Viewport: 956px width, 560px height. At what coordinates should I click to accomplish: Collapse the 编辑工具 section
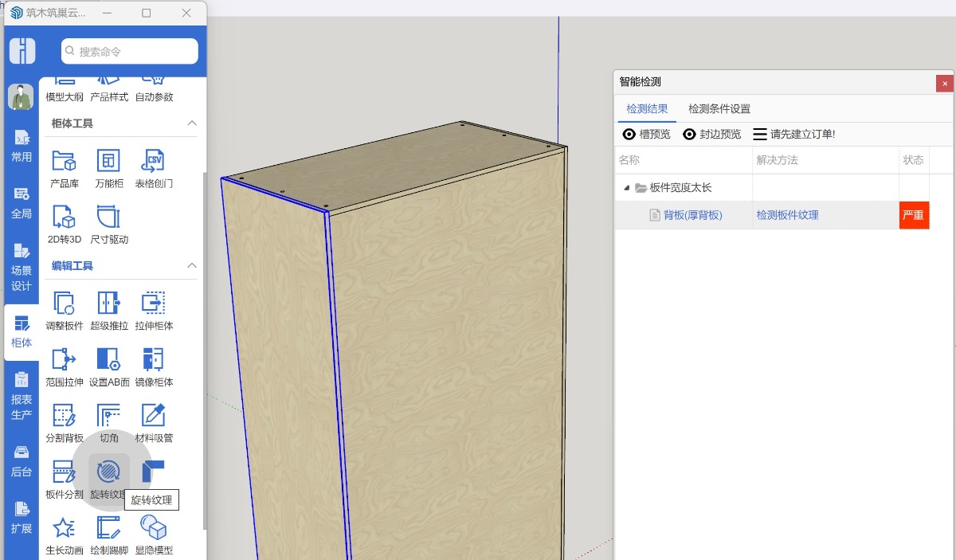[192, 265]
